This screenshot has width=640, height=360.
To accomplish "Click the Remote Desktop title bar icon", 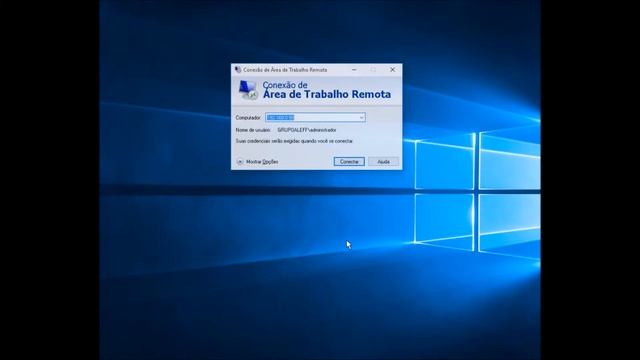I will (x=238, y=70).
